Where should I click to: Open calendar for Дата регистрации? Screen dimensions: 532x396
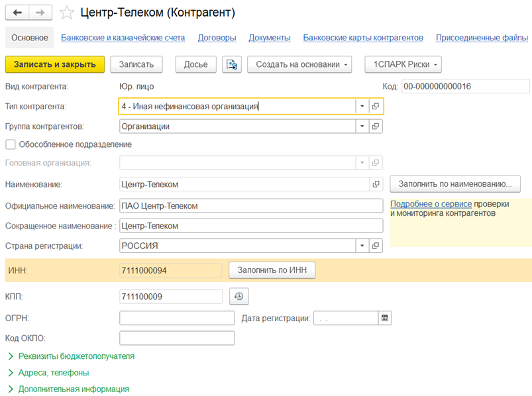click(385, 318)
